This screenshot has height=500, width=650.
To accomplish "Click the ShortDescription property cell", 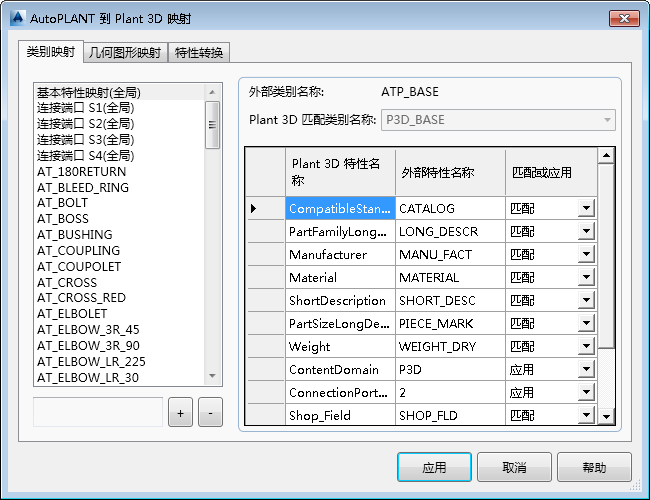I will tap(340, 300).
